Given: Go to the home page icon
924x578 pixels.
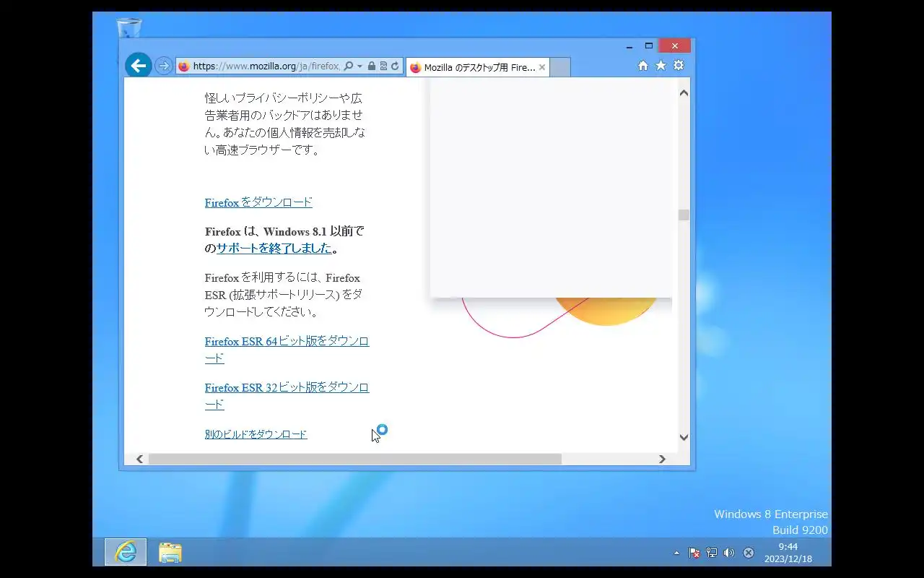Looking at the screenshot, I should (x=643, y=66).
